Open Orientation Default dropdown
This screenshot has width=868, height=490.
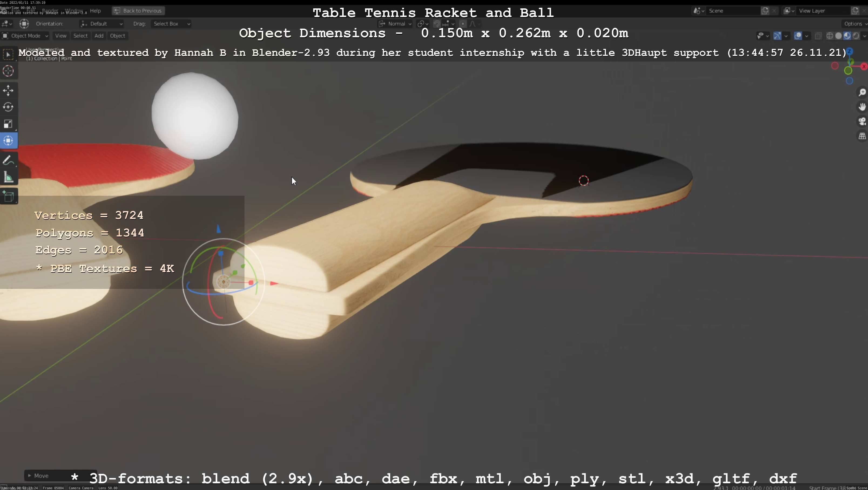[102, 23]
